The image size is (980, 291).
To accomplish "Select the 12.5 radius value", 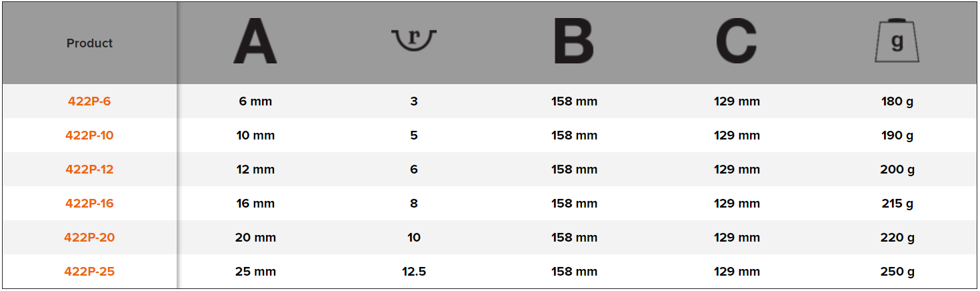I will click(x=413, y=272).
